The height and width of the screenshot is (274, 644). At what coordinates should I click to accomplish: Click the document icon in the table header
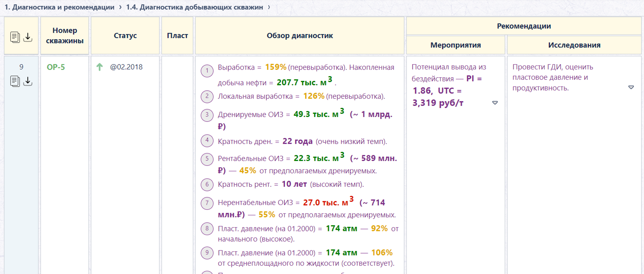(x=15, y=37)
